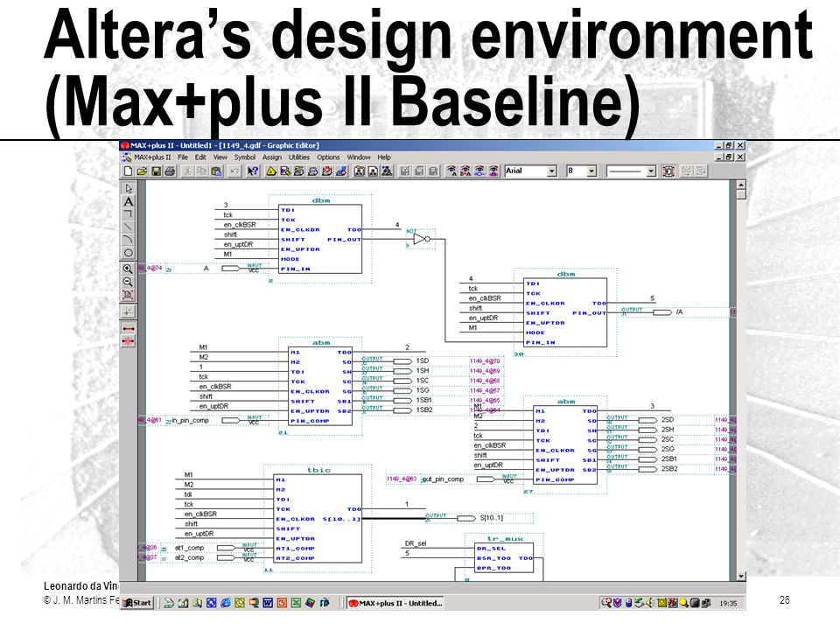Open the Floorplan Editor toolbar icon
This screenshot has height=630, width=840.
[x=285, y=171]
